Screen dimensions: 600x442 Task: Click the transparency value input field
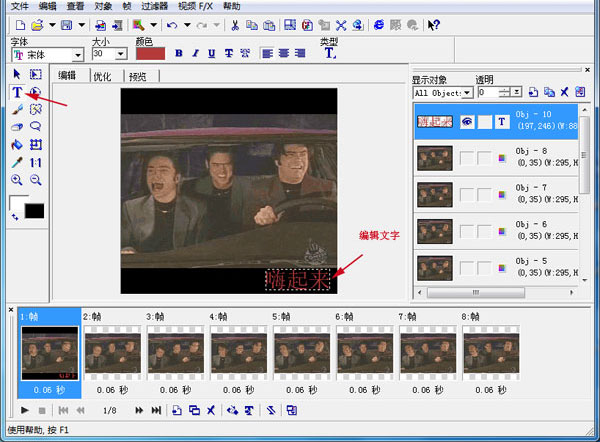(488, 92)
